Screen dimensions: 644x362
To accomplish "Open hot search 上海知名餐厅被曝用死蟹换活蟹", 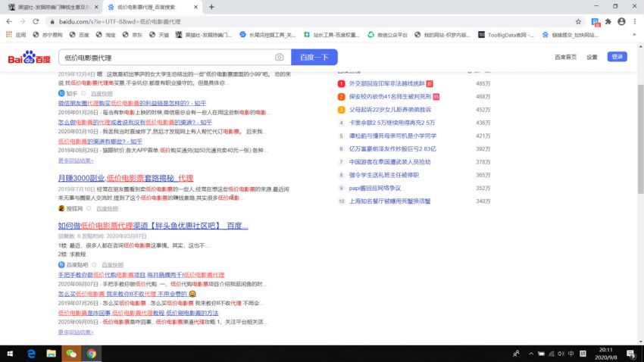I will (x=389, y=201).
